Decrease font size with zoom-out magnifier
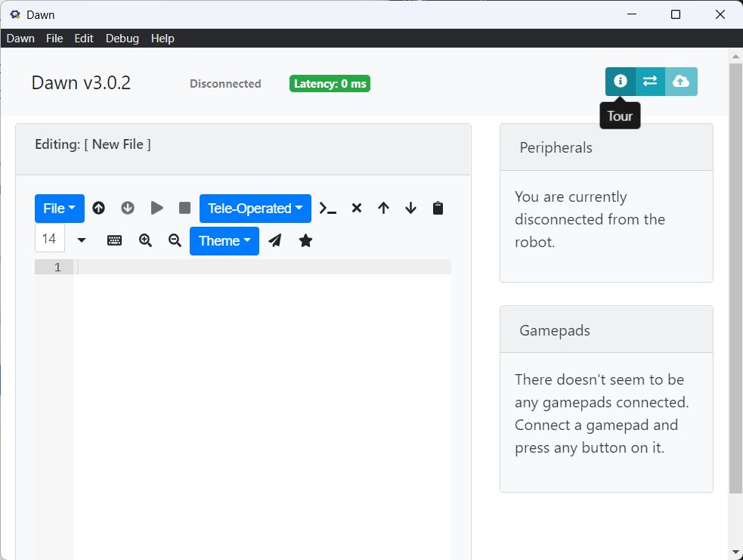This screenshot has height=560, width=743. [175, 240]
